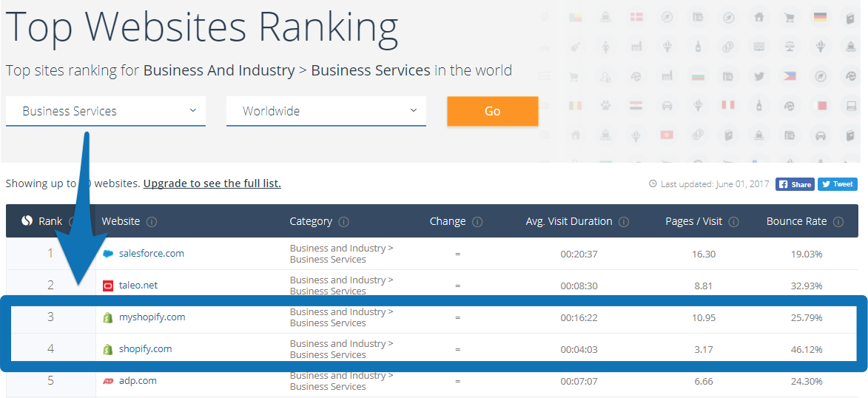Click the myshopify.com bag favicon
868x398 pixels.
tap(108, 318)
